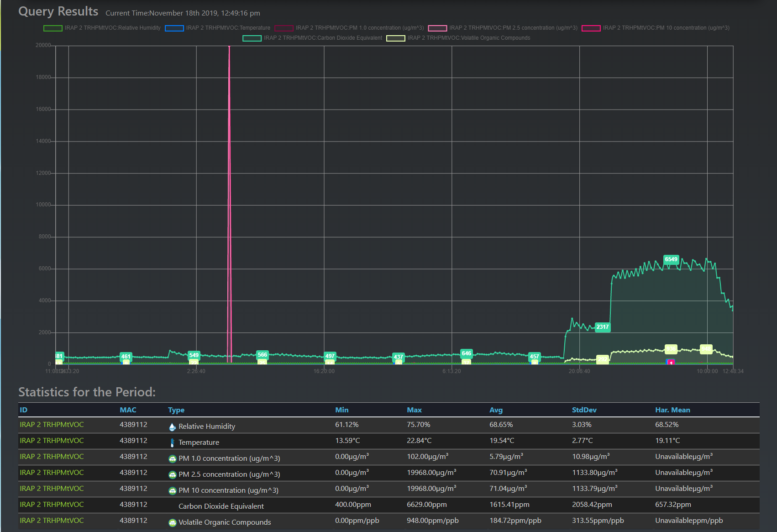Click the 646 data point label on chart
This screenshot has width=777, height=532.
pos(466,353)
